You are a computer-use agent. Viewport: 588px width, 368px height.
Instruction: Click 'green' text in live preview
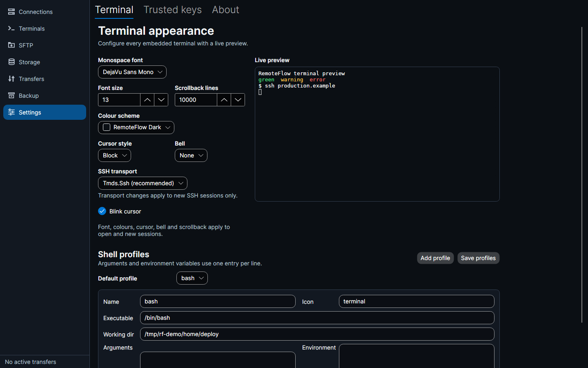point(266,80)
